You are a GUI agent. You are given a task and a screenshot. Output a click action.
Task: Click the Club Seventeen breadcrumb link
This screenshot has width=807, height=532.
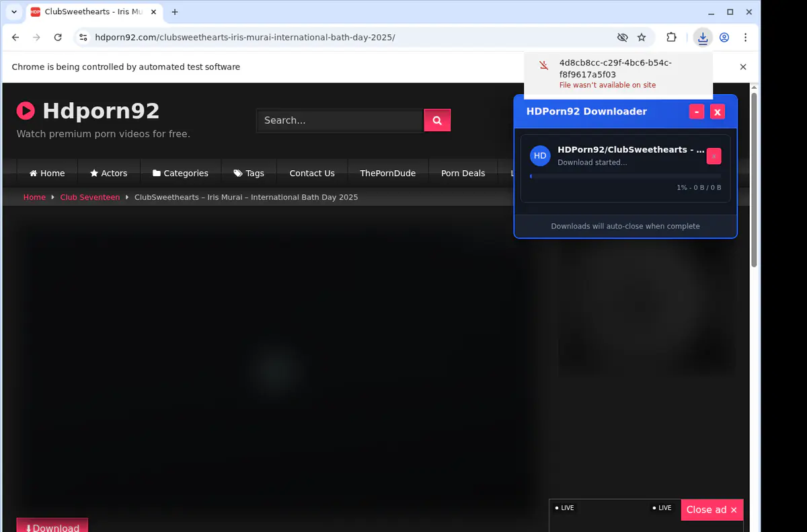[x=90, y=197]
